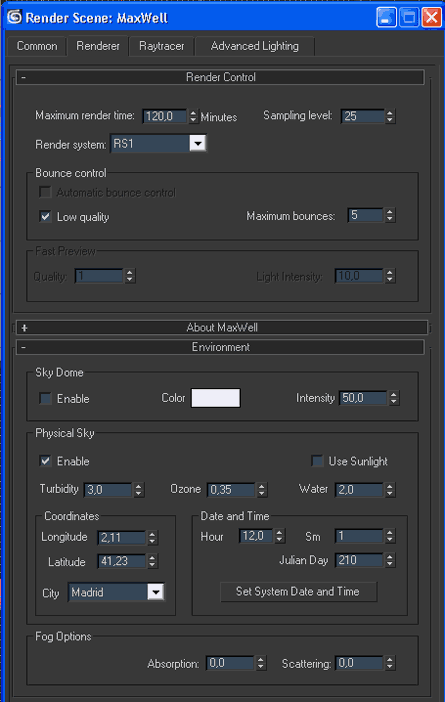Image resolution: width=445 pixels, height=702 pixels.
Task: Adjust the Sky Dome Intensity spinner
Action: point(394,398)
